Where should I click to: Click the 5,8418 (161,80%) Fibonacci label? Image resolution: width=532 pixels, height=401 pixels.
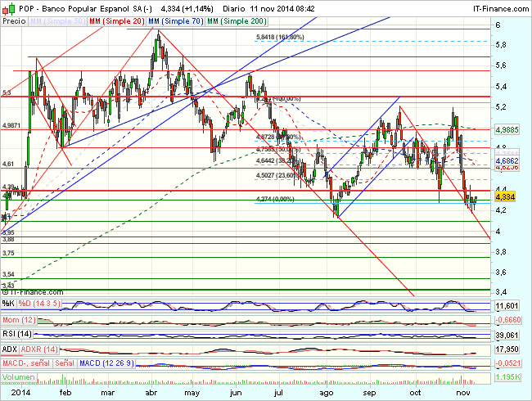(x=280, y=37)
